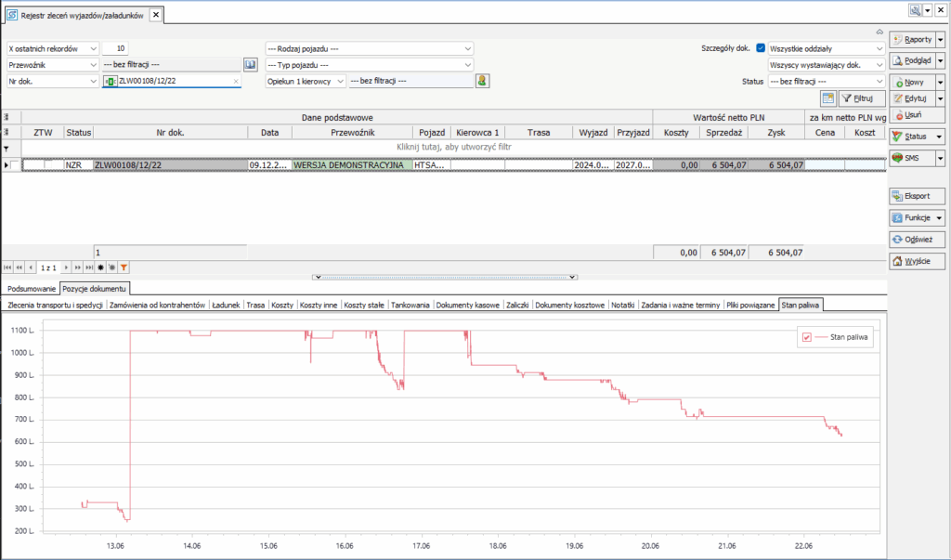The image size is (951, 560).
Task: Switch to the Pozycje dokumentu tab
Action: [x=94, y=289]
